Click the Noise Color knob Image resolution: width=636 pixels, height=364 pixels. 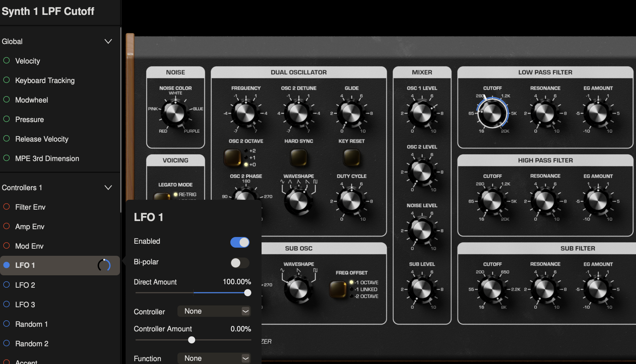(175, 113)
